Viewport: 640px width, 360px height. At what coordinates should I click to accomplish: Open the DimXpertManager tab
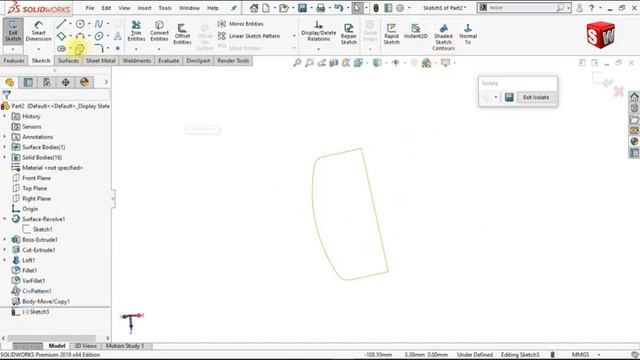click(65, 82)
